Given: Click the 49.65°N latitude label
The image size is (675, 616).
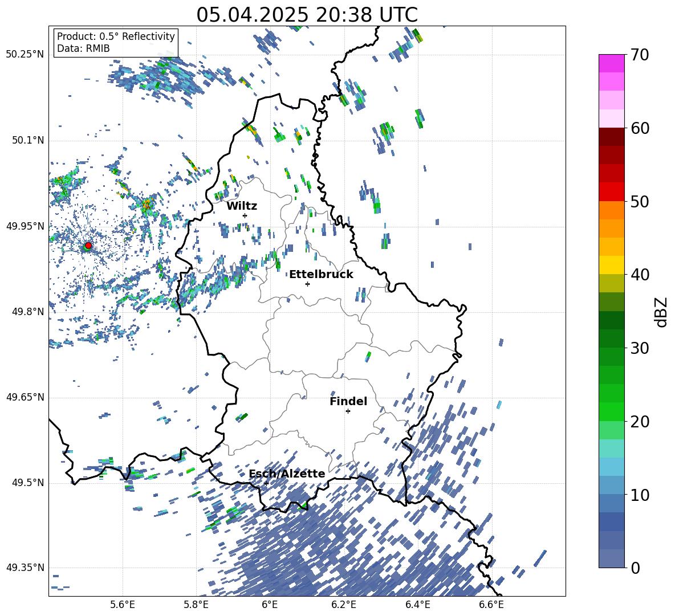Looking at the screenshot, I should 25,397.
